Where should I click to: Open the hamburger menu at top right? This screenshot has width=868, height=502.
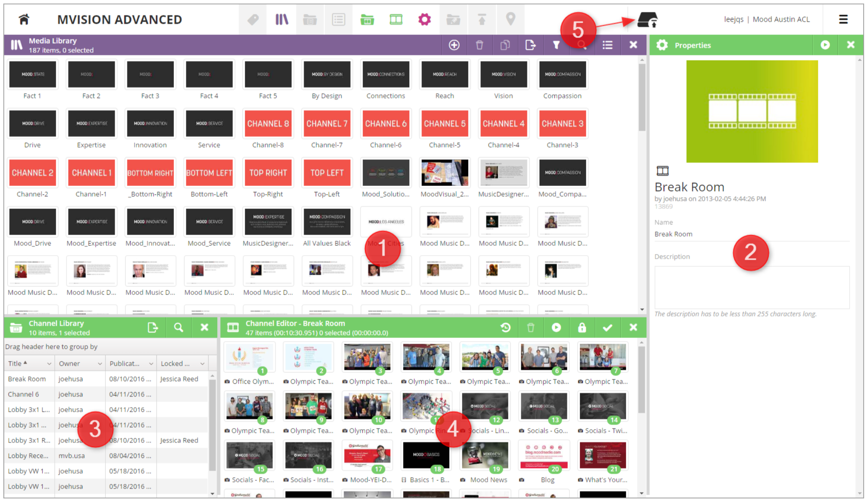(x=843, y=19)
